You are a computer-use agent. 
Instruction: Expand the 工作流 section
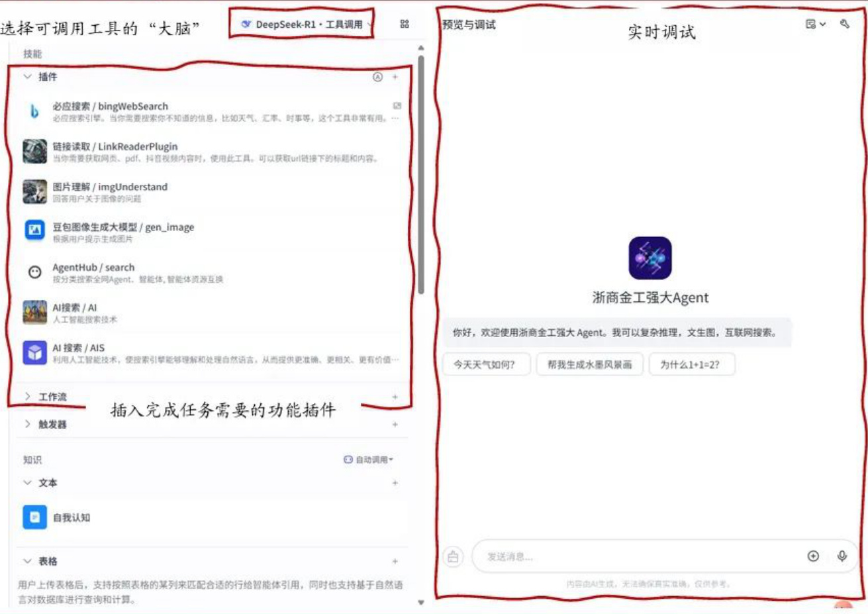[27, 397]
